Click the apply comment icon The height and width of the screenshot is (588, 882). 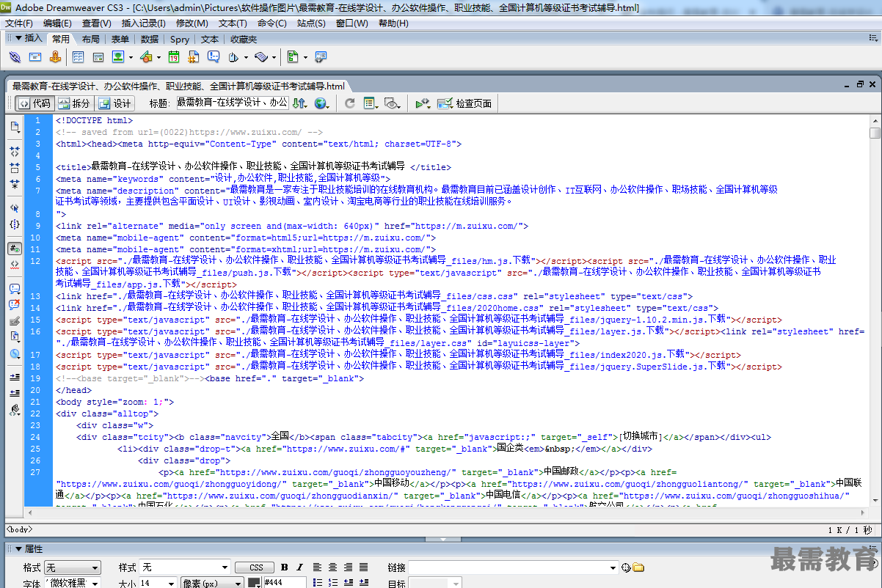click(x=15, y=289)
